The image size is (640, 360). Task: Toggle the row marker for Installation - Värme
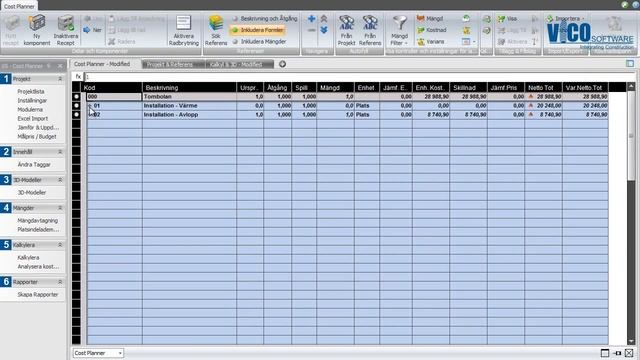click(76, 106)
